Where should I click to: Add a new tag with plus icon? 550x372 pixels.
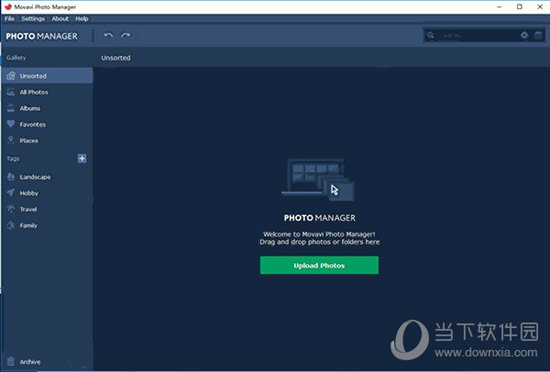pos(82,158)
